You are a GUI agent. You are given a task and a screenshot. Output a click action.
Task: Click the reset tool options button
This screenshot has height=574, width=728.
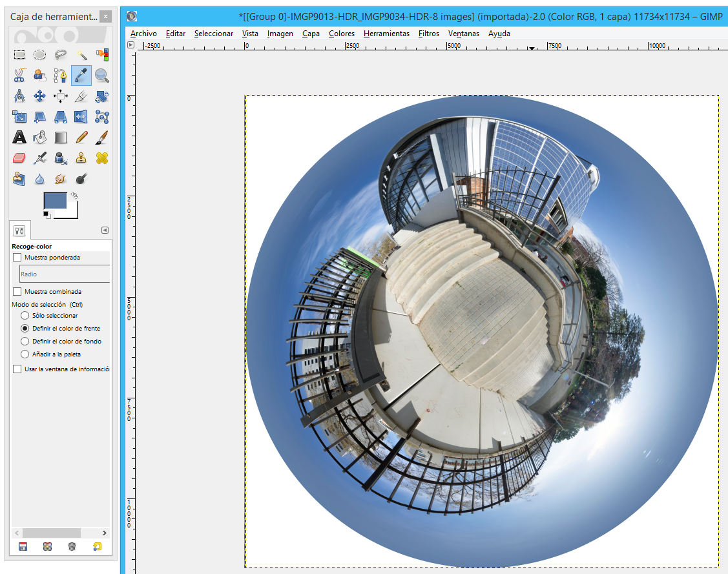pos(97,547)
